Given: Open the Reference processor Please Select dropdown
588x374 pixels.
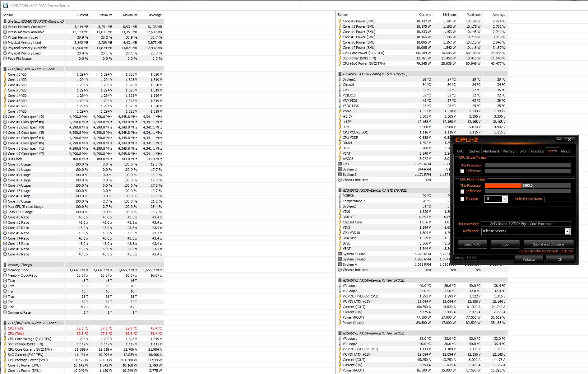Looking at the screenshot, I should [x=567, y=231].
